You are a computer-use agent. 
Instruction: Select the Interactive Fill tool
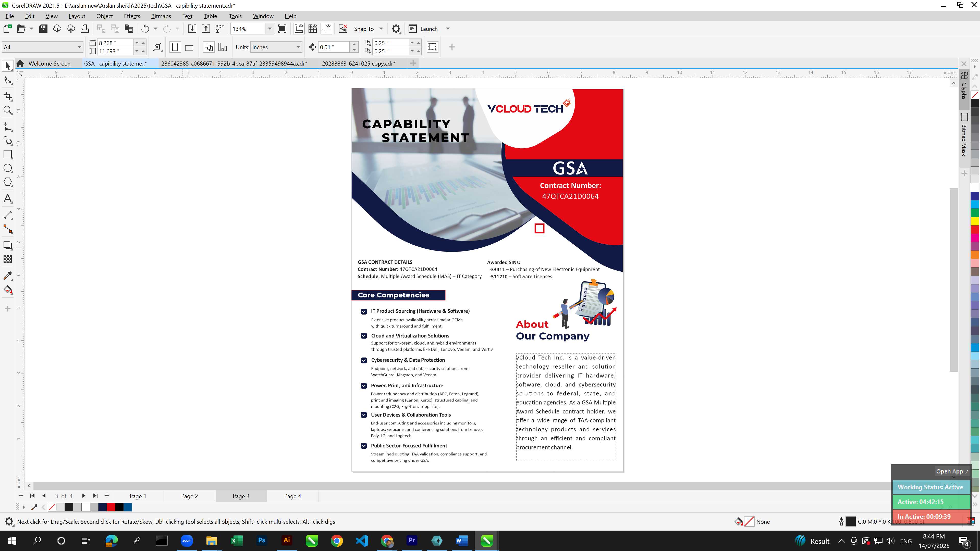pos(8,290)
